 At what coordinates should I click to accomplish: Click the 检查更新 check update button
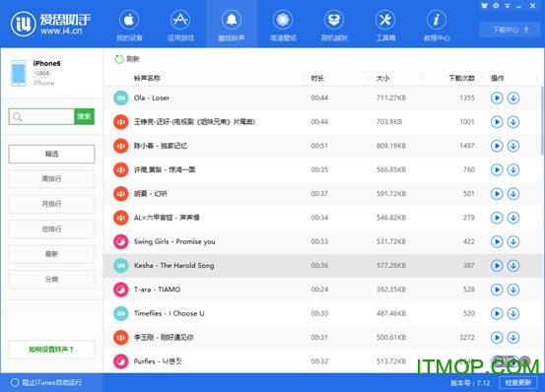tap(518, 382)
